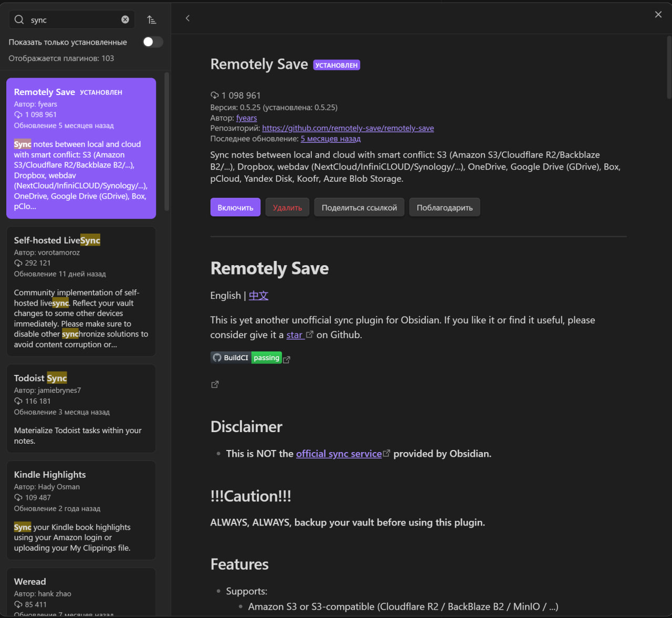
Task: Toggle show only installed plugins switch
Action: point(153,42)
